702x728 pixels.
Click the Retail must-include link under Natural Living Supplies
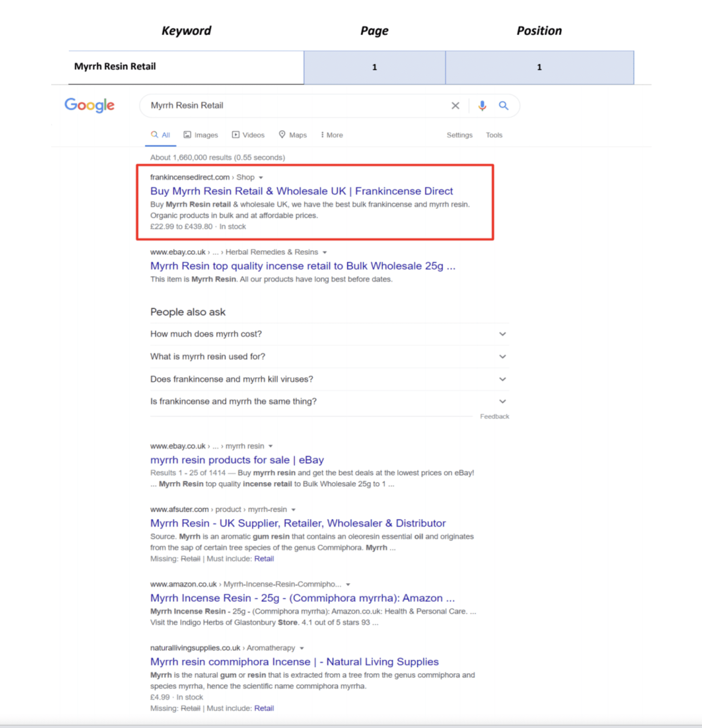coord(264,709)
